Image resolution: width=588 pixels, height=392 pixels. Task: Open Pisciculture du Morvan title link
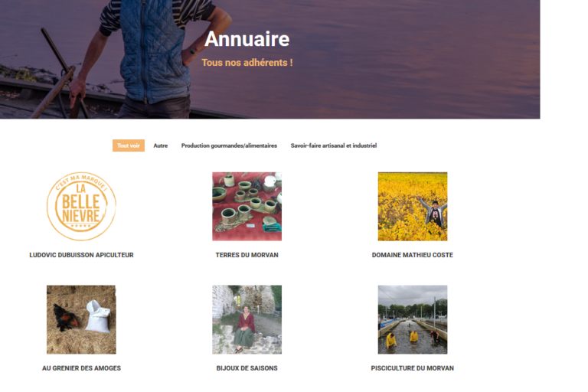click(x=413, y=368)
